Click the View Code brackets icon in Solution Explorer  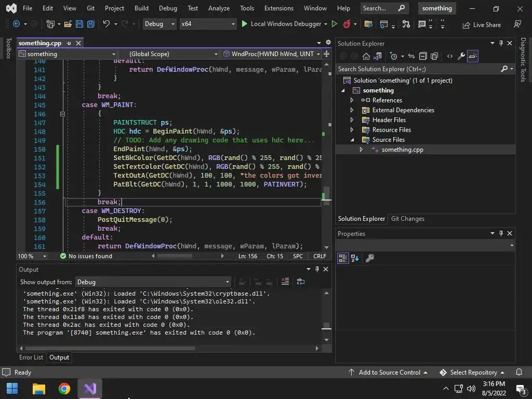click(x=449, y=56)
